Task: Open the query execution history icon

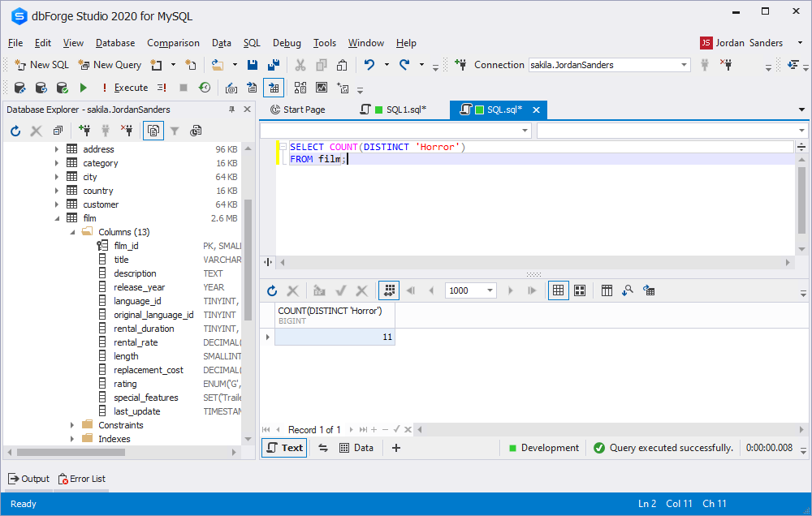Action: [x=205, y=88]
